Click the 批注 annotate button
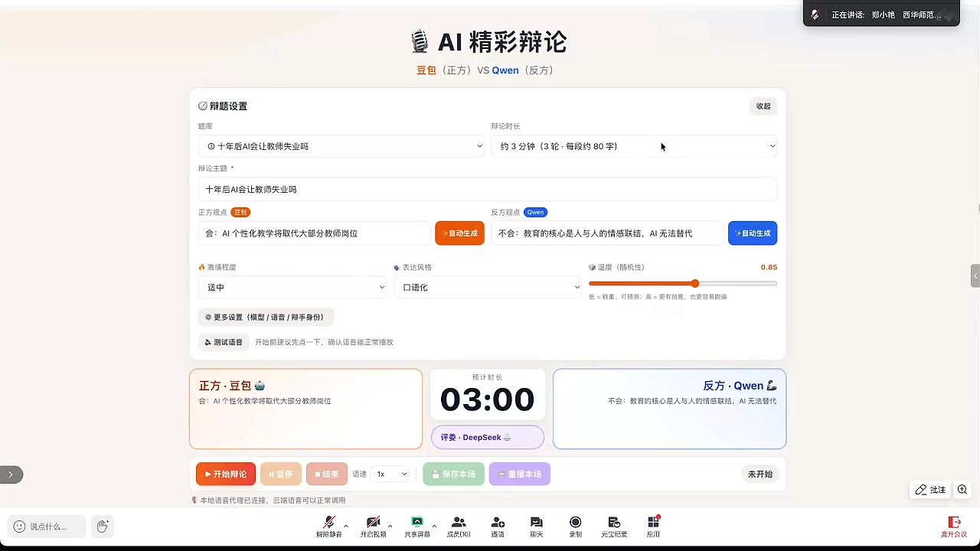This screenshot has width=980, height=551. 931,490
